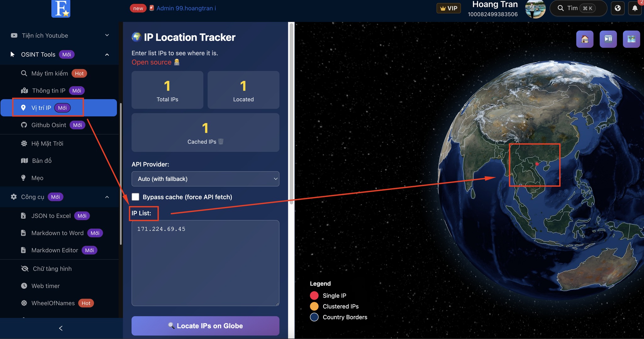
Task: Click the globe language icon in header
Action: (618, 8)
